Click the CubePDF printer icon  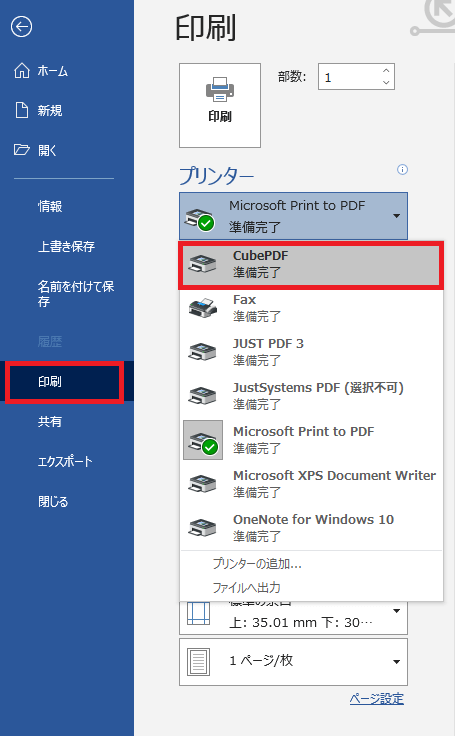[202, 264]
